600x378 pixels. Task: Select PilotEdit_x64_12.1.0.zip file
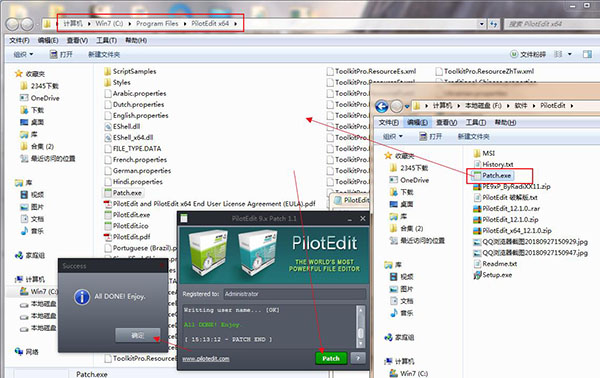click(513, 231)
